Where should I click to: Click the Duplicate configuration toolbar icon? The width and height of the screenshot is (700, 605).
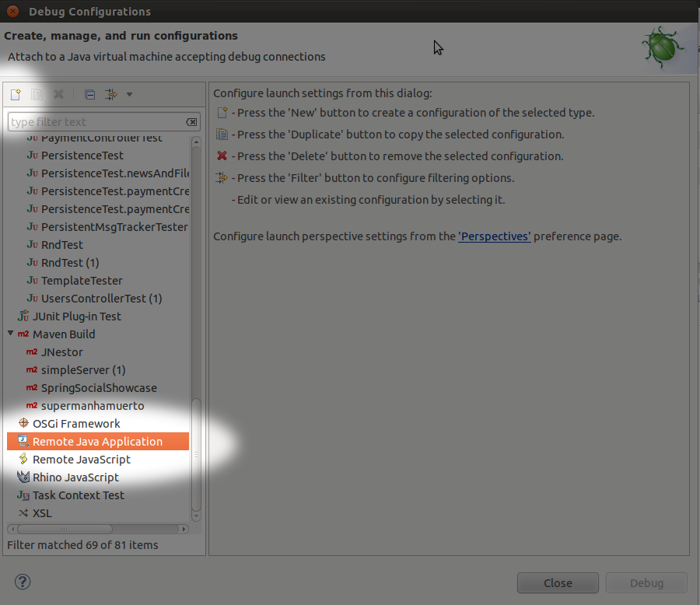click(37, 95)
